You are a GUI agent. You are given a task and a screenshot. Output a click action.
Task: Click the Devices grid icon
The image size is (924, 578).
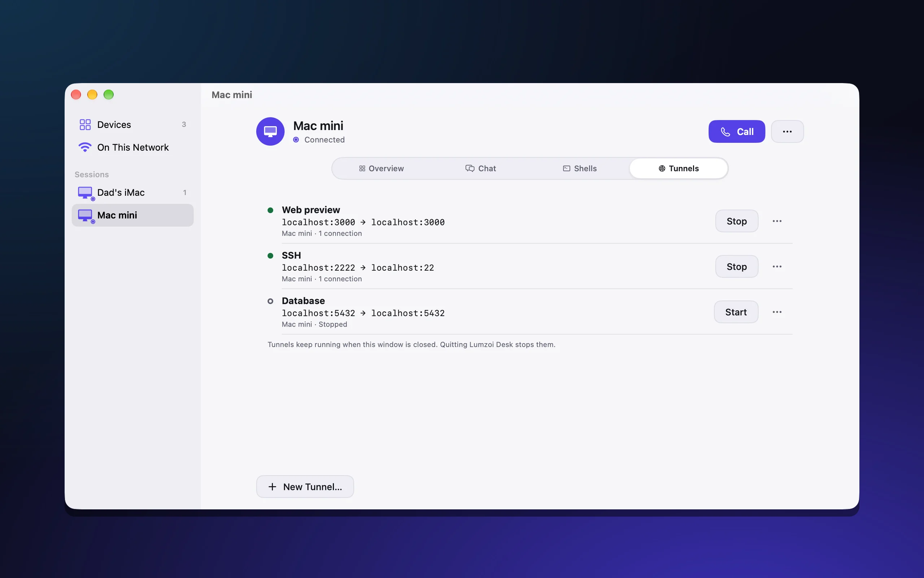point(85,125)
